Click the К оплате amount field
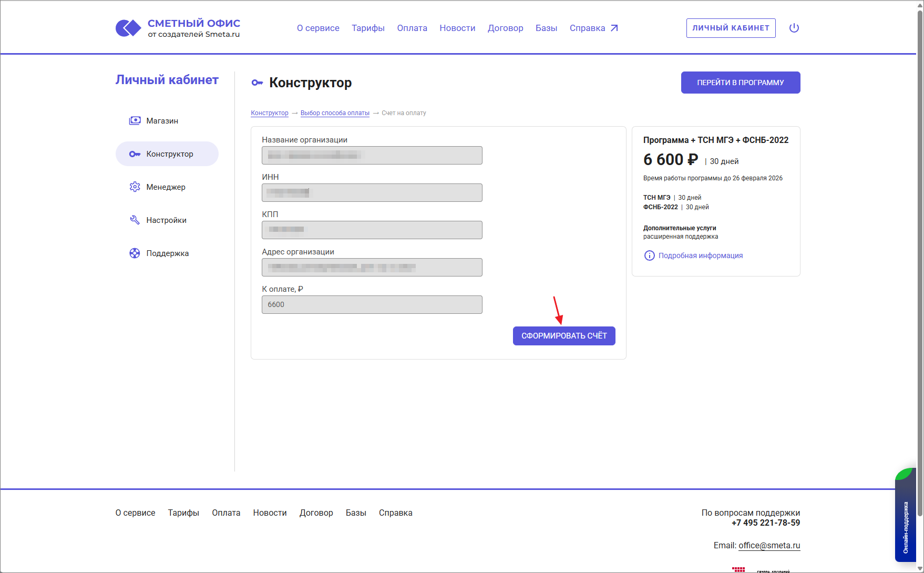 click(372, 305)
